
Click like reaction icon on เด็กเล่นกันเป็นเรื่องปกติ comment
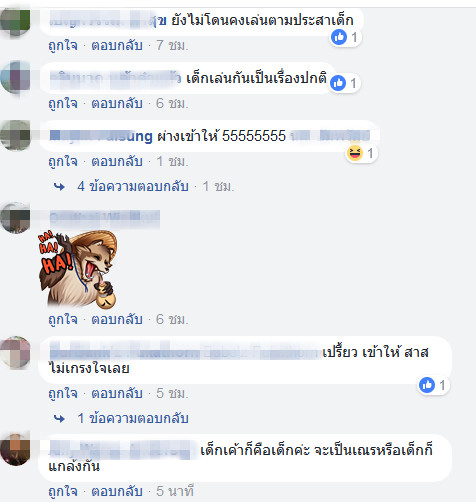(x=338, y=83)
